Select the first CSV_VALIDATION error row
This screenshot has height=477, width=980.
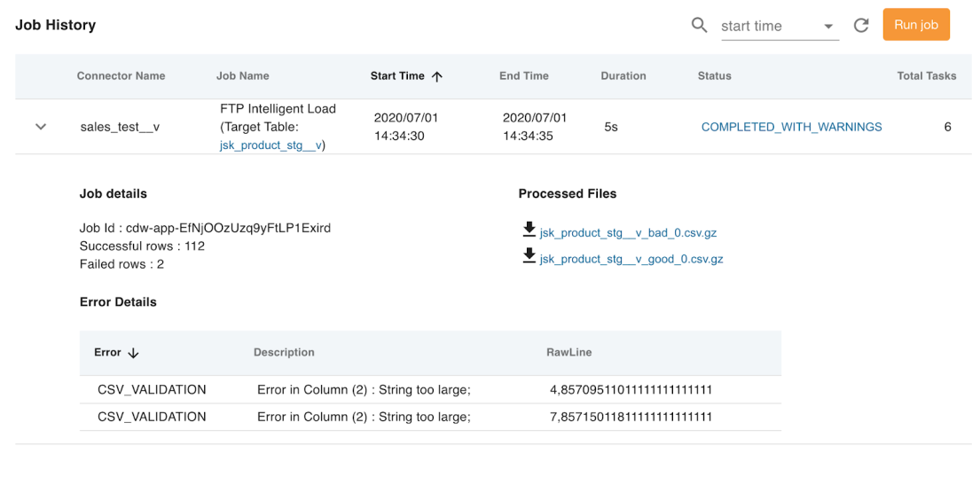point(152,390)
